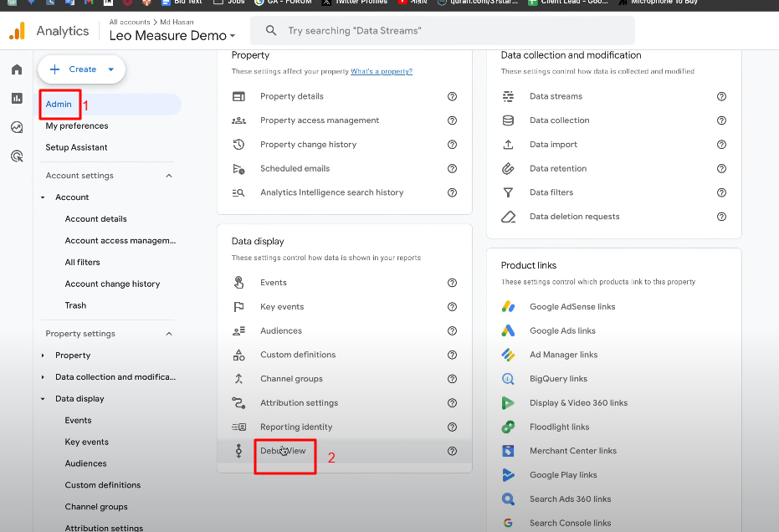Click the help icon beside Data streams
Screen dimensions: 779x532
[x=721, y=97]
